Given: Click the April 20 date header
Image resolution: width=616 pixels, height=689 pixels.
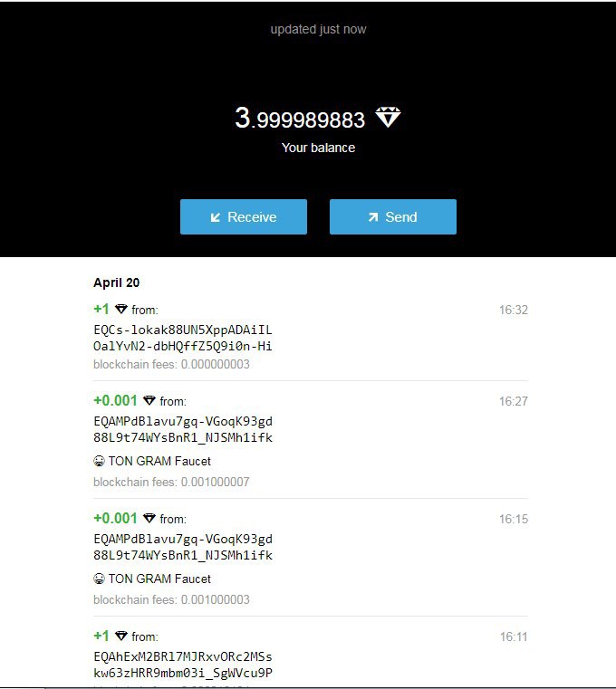Looking at the screenshot, I should click(x=117, y=282).
